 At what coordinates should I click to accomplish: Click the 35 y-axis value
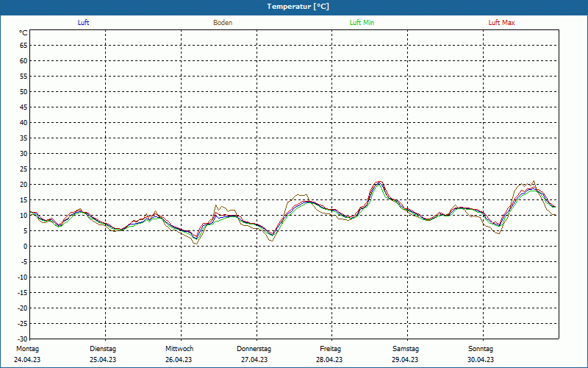pyautogui.click(x=24, y=138)
